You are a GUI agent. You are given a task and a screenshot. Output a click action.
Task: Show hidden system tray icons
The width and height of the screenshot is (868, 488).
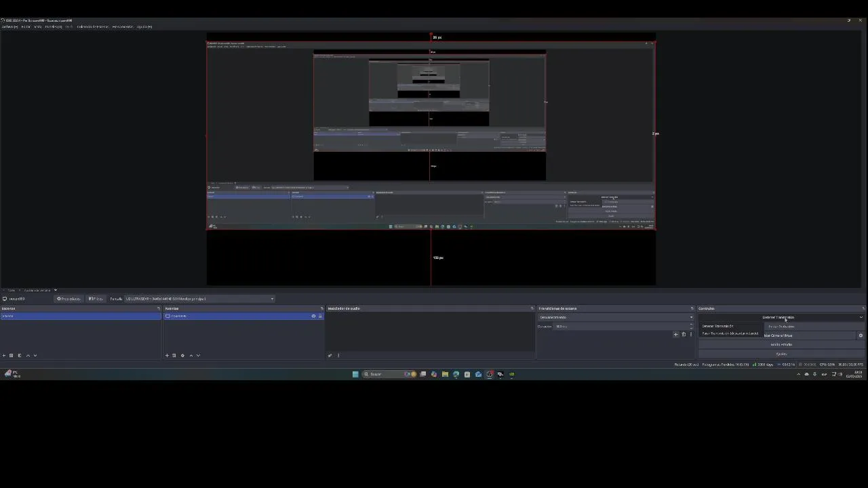(x=798, y=374)
